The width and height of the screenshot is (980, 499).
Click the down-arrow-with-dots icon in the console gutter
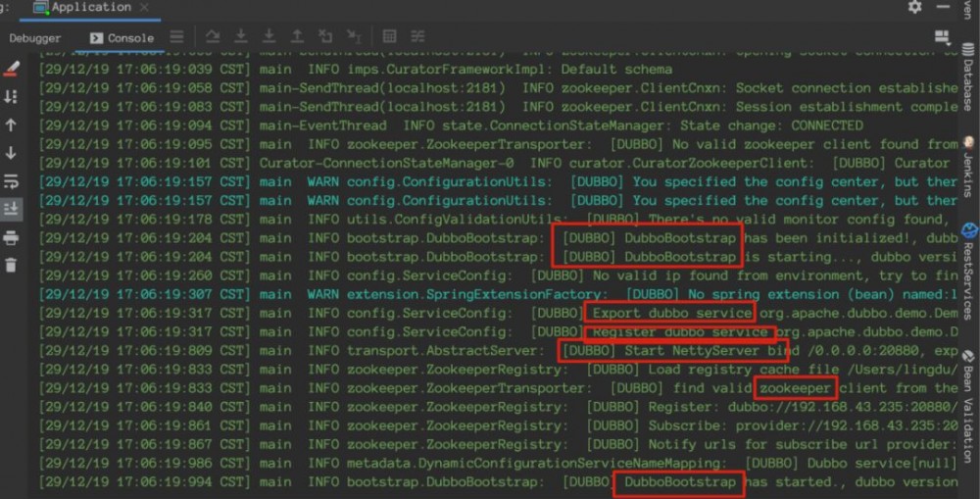pyautogui.click(x=11, y=96)
